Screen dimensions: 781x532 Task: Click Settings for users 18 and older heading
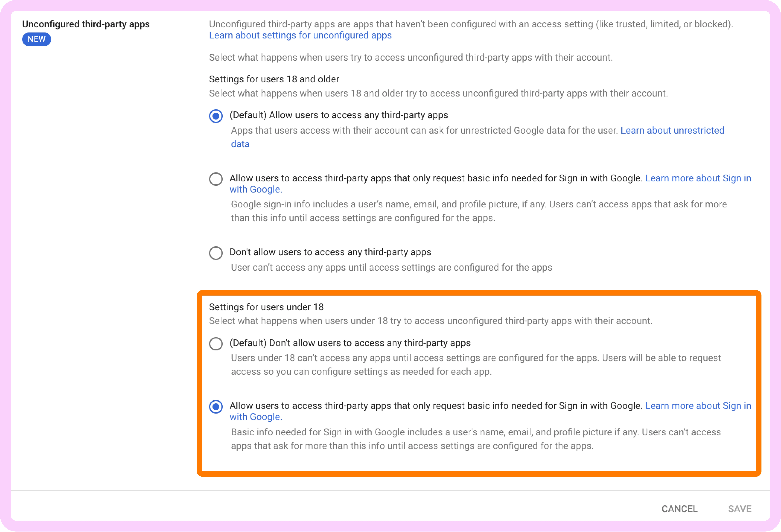[x=274, y=79]
